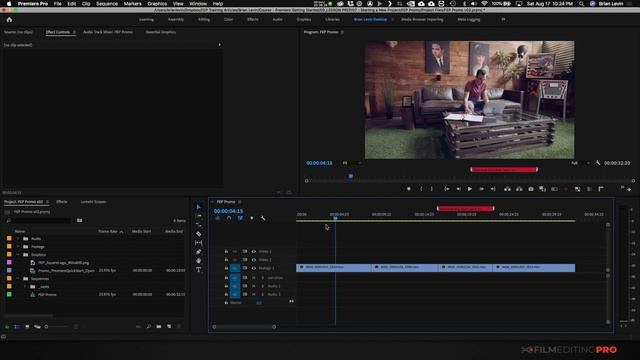Select the Pen tool
Image resolution: width=640 pixels, height=360 pixels.
(199, 252)
